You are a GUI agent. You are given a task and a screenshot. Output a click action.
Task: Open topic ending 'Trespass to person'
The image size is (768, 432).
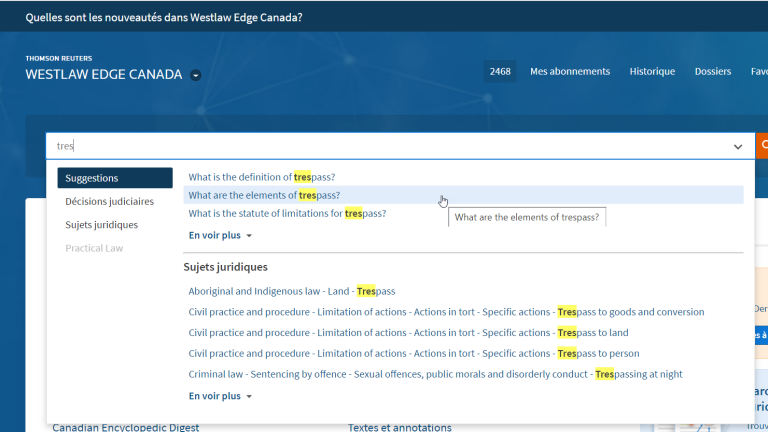click(413, 353)
